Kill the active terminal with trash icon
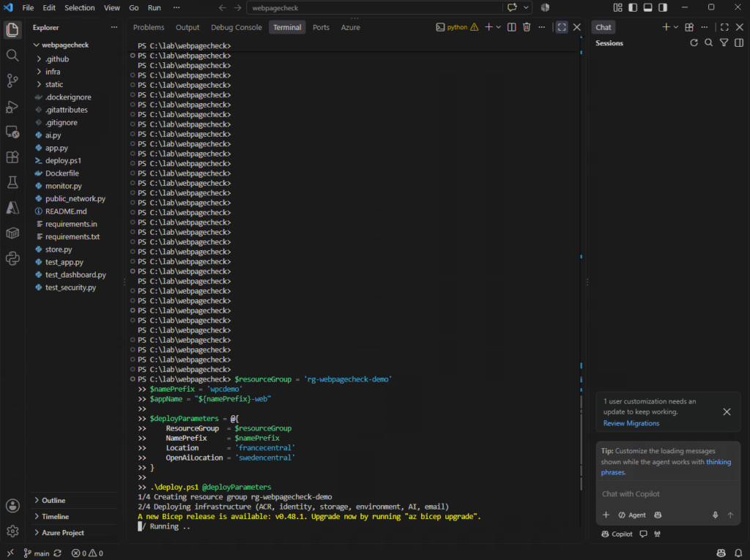 tap(527, 27)
